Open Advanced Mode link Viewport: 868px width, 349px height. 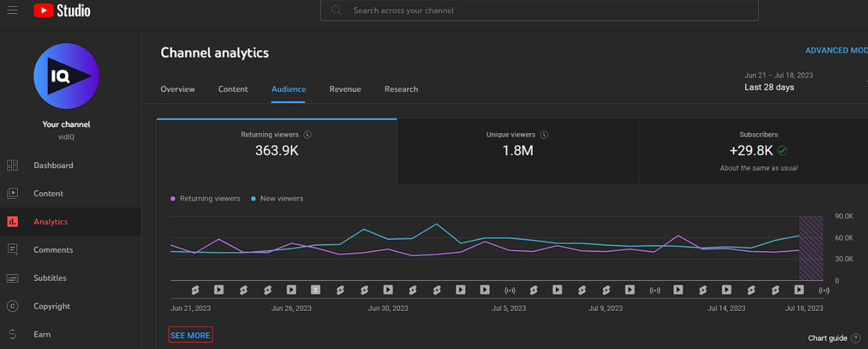pos(836,51)
